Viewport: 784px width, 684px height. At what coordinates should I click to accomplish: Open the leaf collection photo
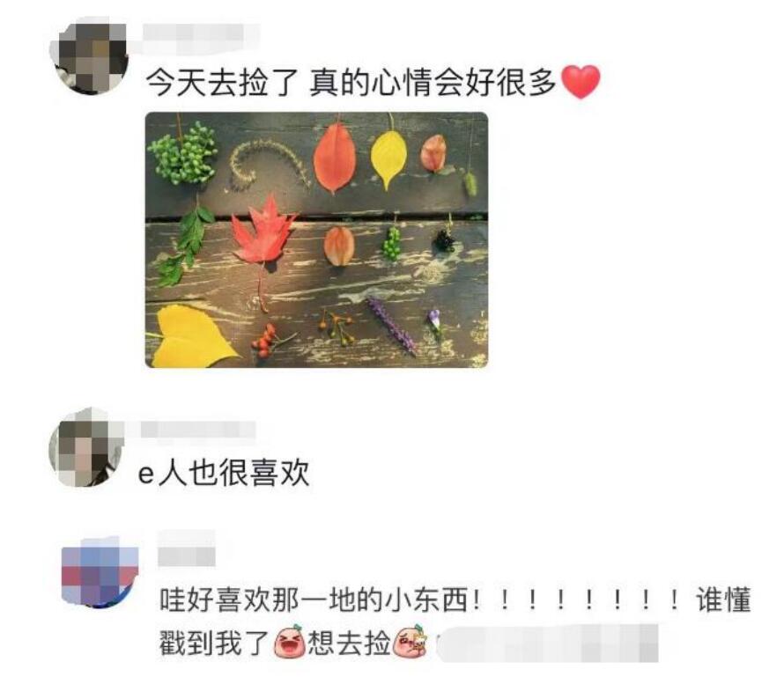point(316,239)
